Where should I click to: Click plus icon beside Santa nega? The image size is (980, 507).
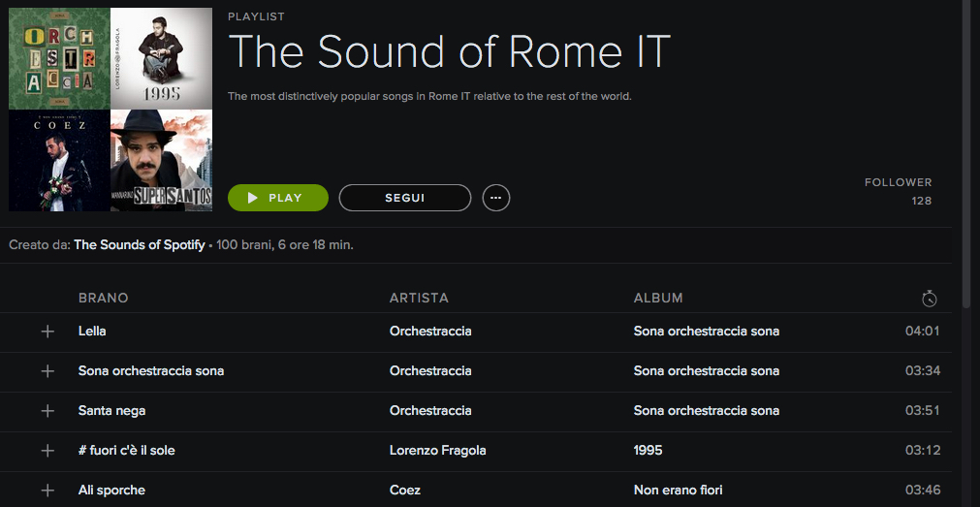point(47,411)
